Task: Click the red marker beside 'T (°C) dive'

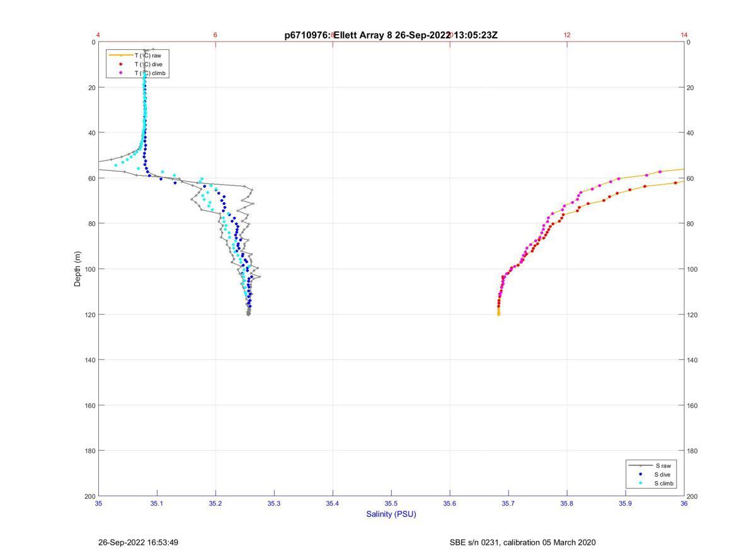Action: click(120, 64)
